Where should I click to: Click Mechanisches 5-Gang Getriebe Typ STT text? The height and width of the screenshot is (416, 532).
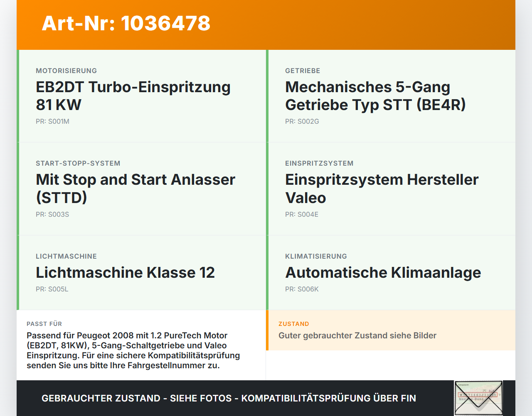click(x=375, y=96)
